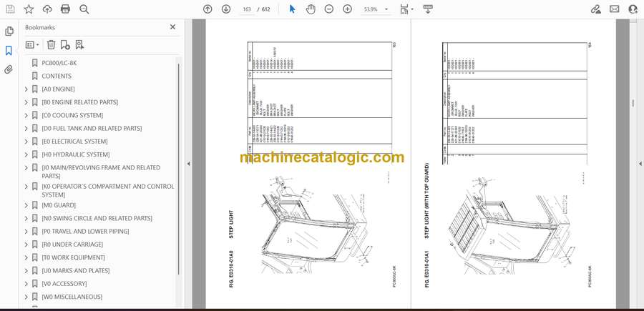
Task: Click the page number field showing 163
Action: [x=247, y=9]
